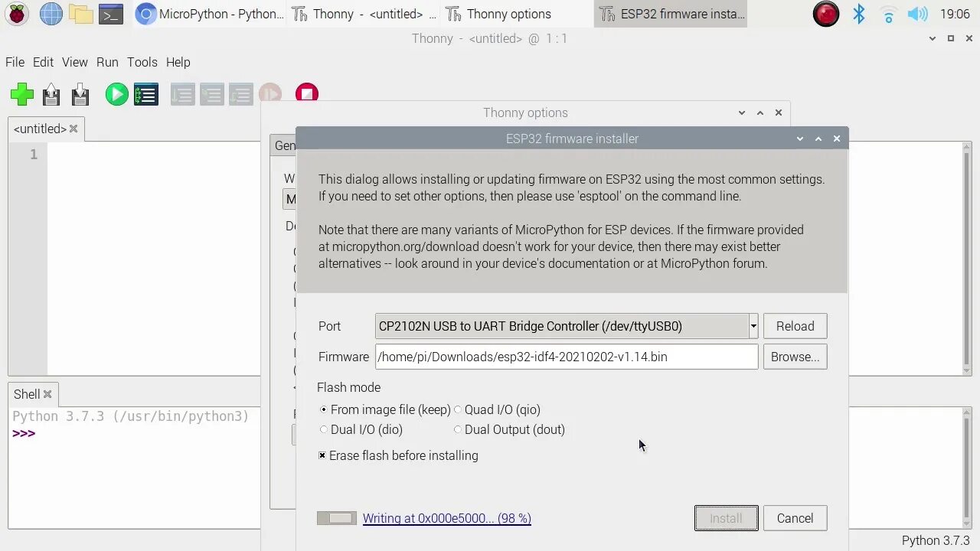Launch the terminal from the taskbar
The width and height of the screenshot is (980, 551).
coord(112,14)
